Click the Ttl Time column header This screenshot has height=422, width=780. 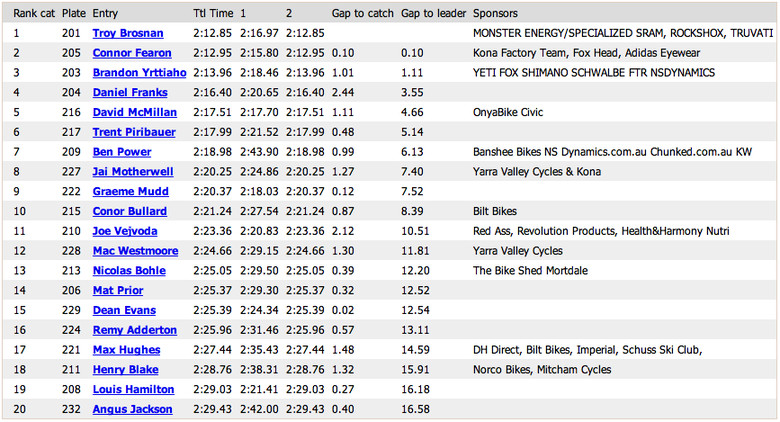[x=213, y=13]
